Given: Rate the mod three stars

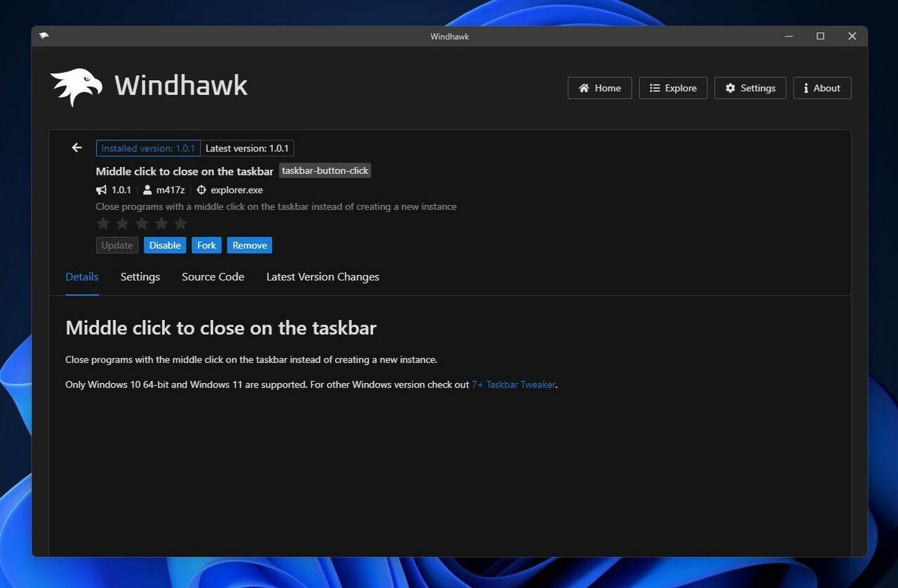Looking at the screenshot, I should [142, 223].
